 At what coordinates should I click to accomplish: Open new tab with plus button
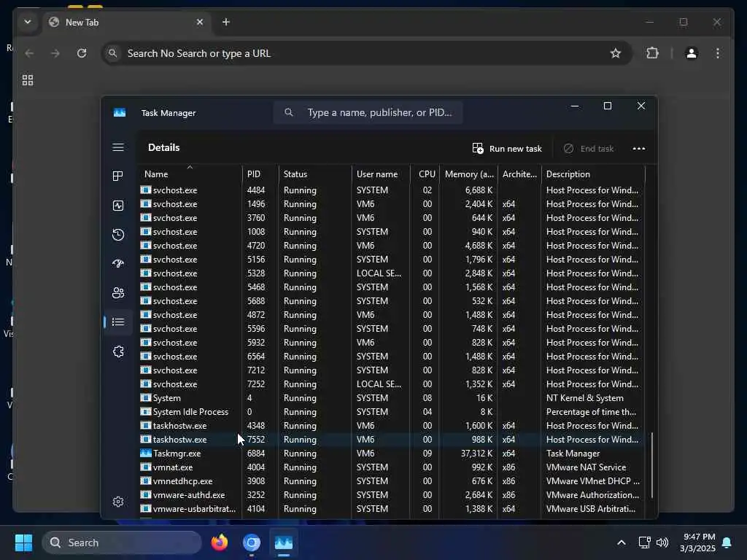(x=226, y=23)
